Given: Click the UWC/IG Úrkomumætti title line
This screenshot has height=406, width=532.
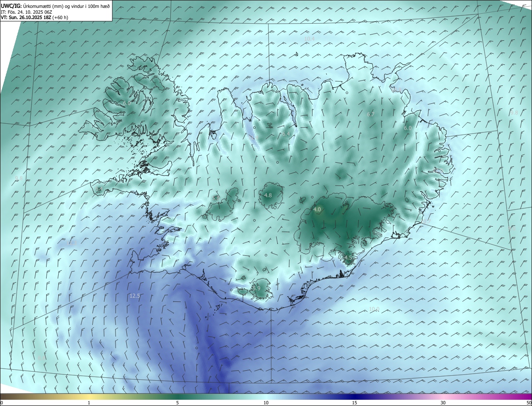Looking at the screenshot, I should pos(55,6).
